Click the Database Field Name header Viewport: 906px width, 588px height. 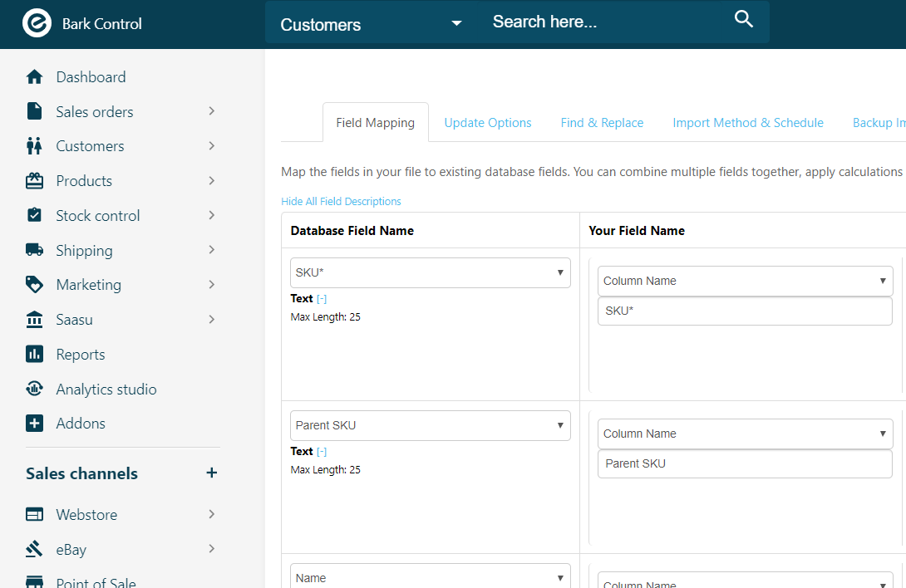tap(352, 230)
